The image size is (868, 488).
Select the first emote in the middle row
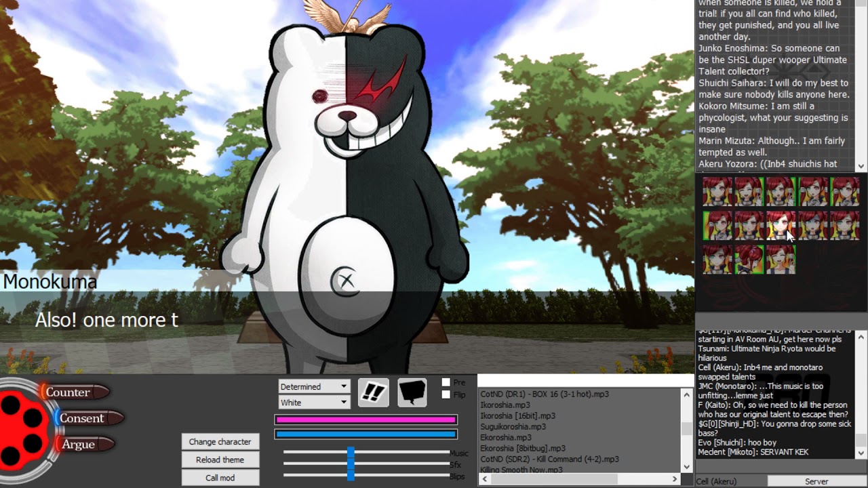pyautogui.click(x=717, y=226)
